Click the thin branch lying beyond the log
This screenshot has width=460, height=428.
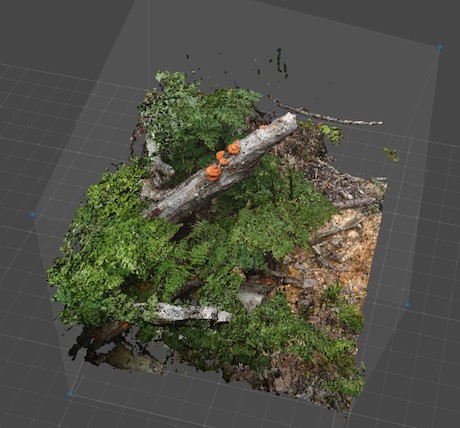325,112
